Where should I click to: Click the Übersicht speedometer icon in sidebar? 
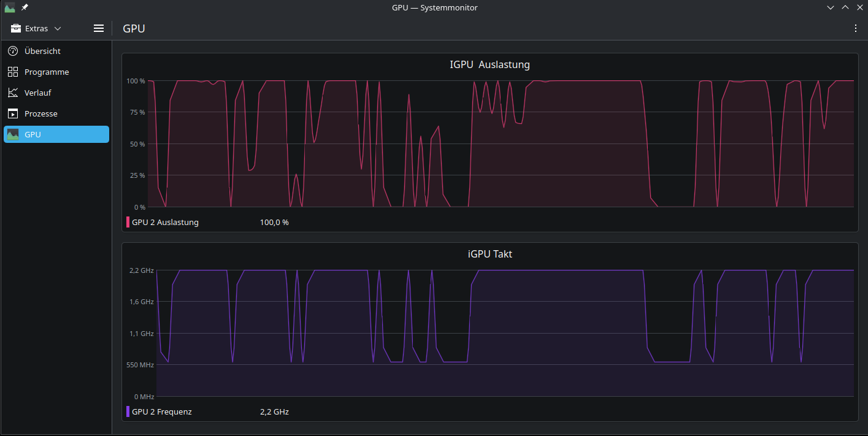coord(13,51)
